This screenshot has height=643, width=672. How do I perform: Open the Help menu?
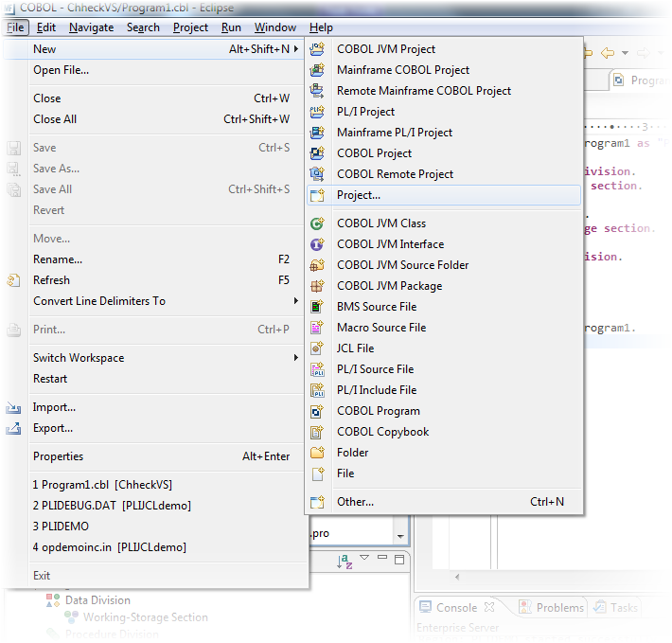(x=321, y=27)
